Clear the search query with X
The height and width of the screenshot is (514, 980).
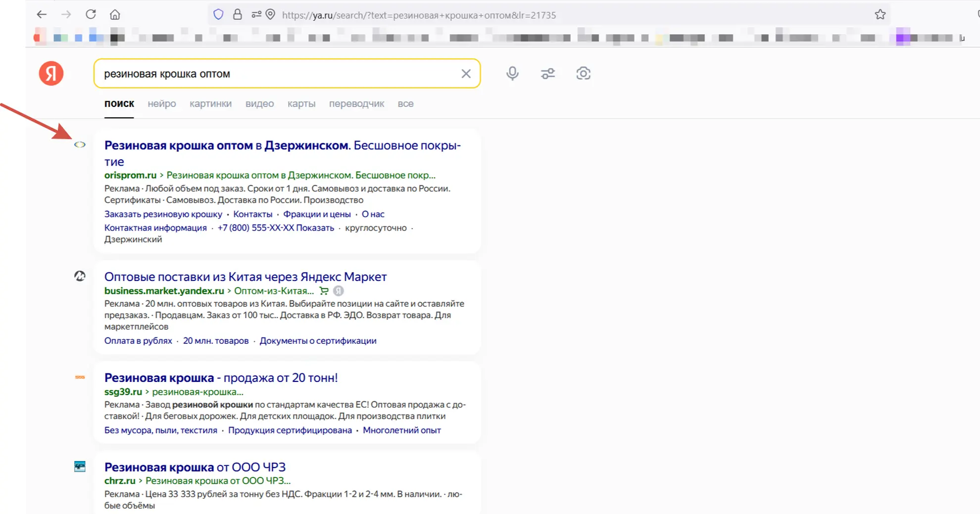[x=466, y=74]
